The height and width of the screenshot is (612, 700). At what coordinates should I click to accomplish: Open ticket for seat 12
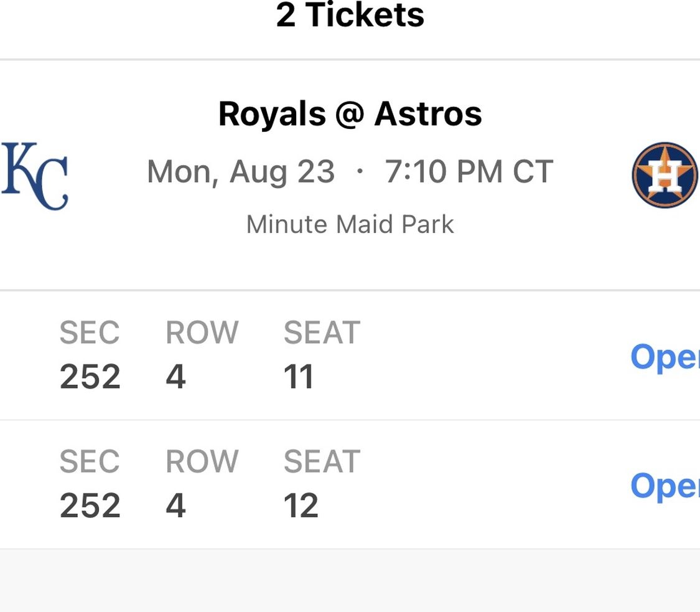pos(665,486)
